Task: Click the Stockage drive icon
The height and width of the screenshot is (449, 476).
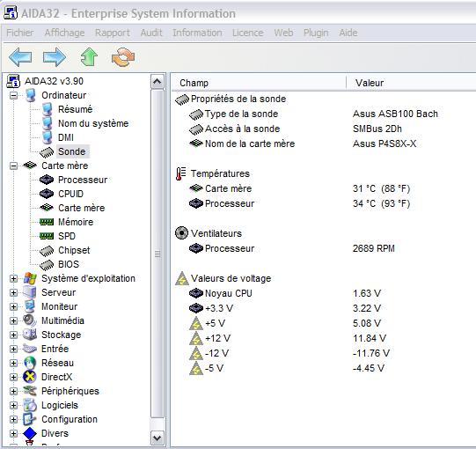Action: click(30, 335)
